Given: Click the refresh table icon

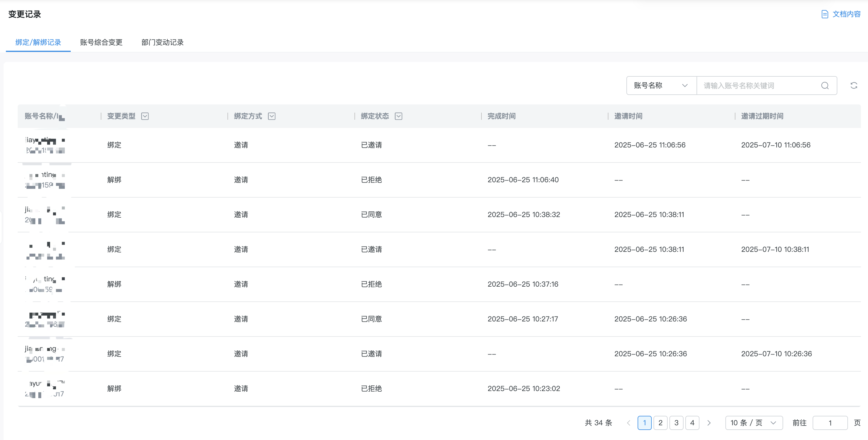Looking at the screenshot, I should click(854, 86).
